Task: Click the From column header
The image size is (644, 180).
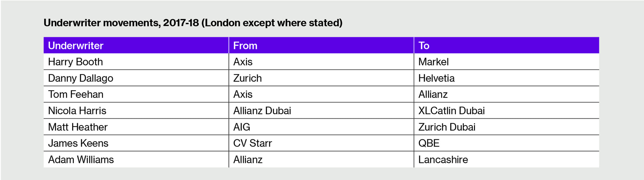Action: click(321, 45)
